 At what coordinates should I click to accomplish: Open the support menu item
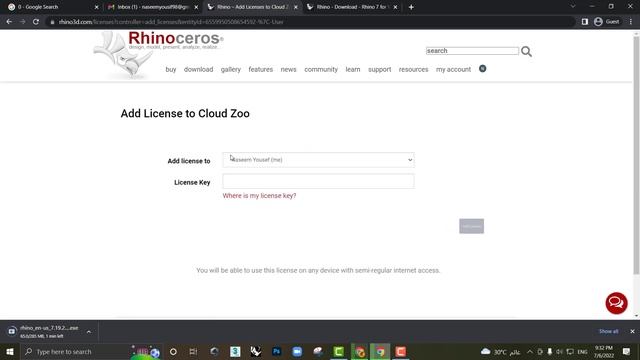coord(380,69)
